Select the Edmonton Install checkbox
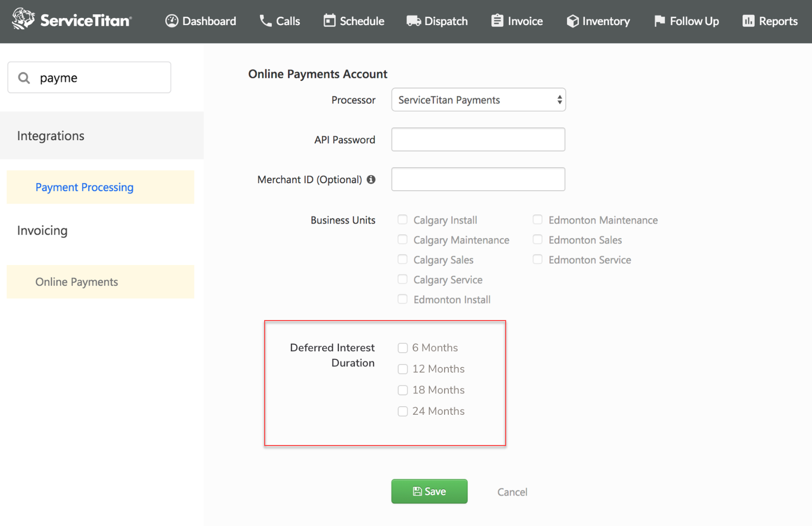 pos(402,299)
